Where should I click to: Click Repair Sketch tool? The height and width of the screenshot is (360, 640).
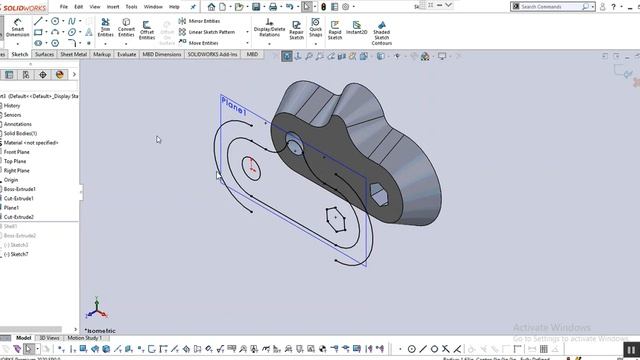(x=296, y=31)
